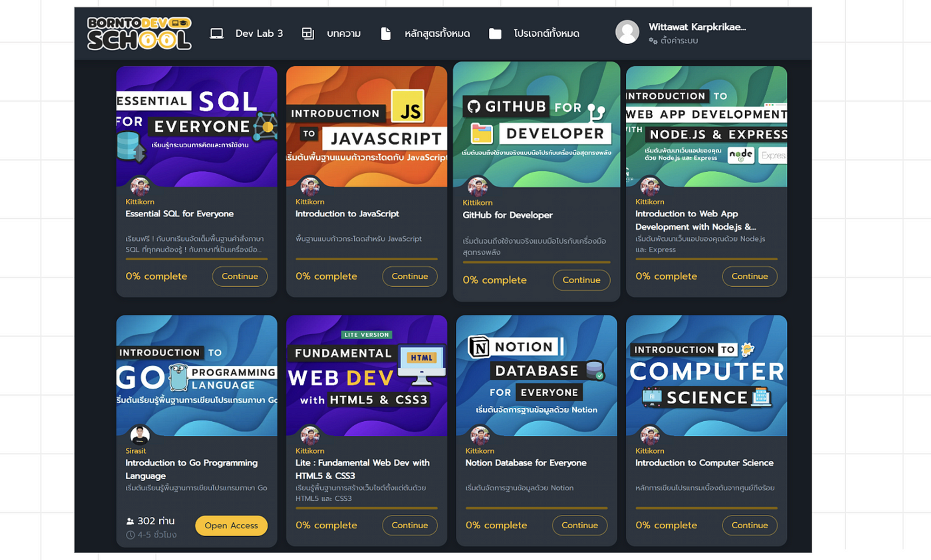Click 0% complete on Computer Science card
Screen dimensions: 931x560
pyautogui.click(x=666, y=525)
